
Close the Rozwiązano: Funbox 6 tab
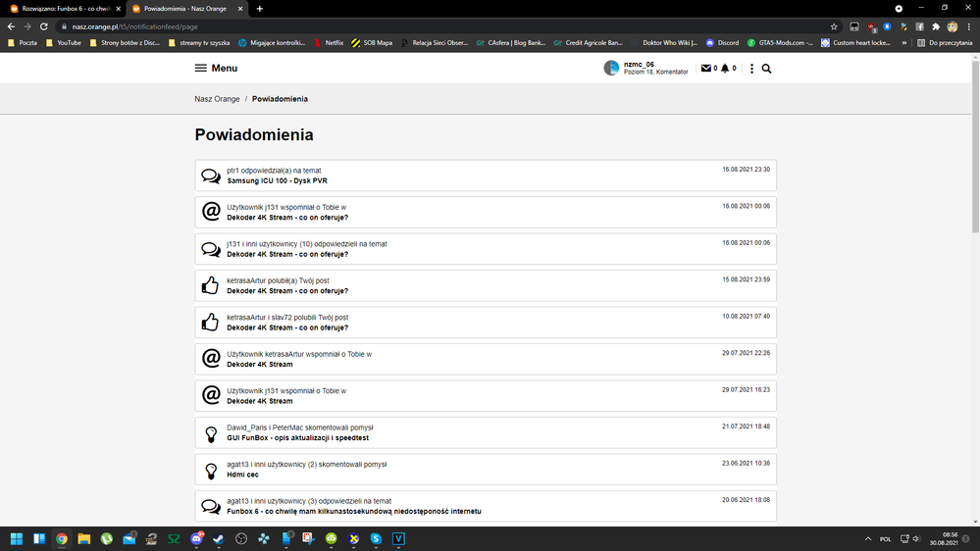pos(118,9)
